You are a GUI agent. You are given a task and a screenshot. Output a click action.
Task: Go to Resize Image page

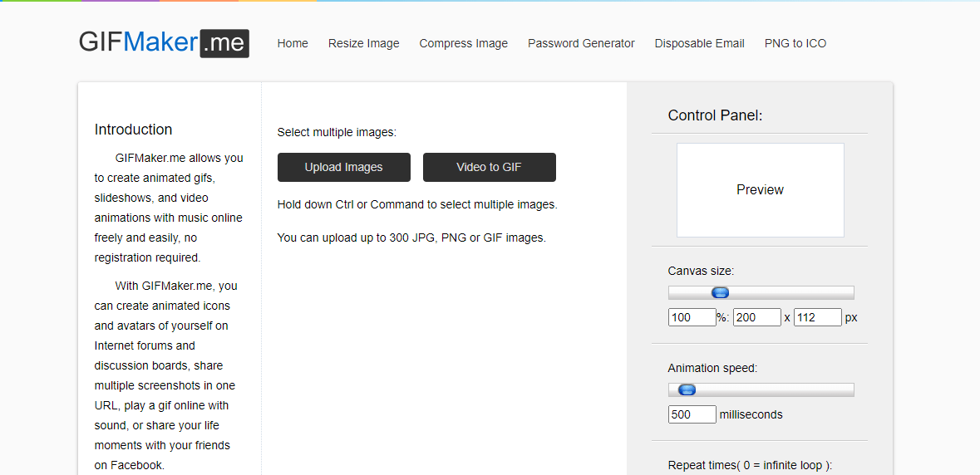click(364, 43)
